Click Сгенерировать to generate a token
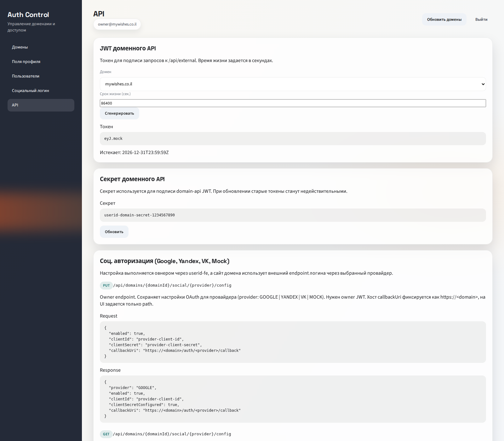This screenshot has height=441, width=504. (119, 113)
